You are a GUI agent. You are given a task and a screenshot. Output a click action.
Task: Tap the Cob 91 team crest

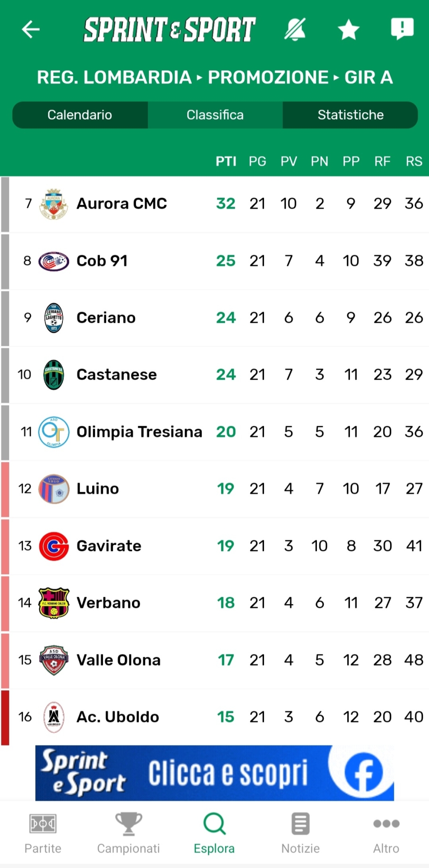point(54,261)
